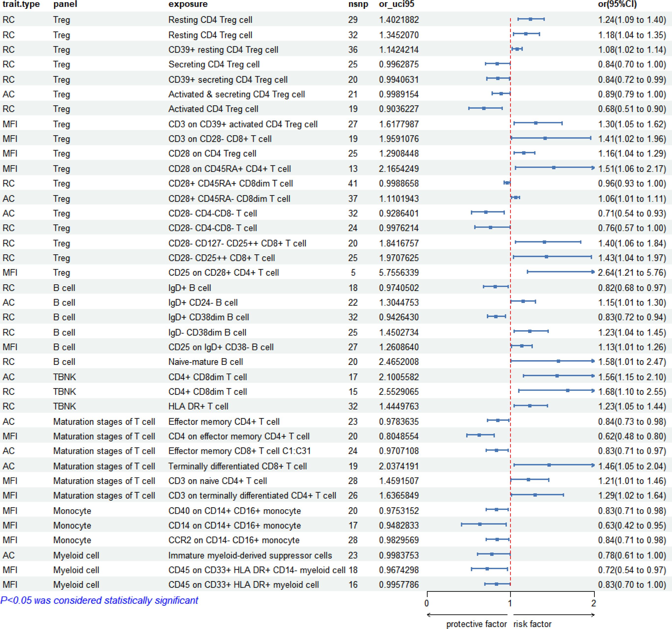Select 'CD39+ secreting CD4 Treg cell' exposure
672x629 pixels.
coord(228,79)
